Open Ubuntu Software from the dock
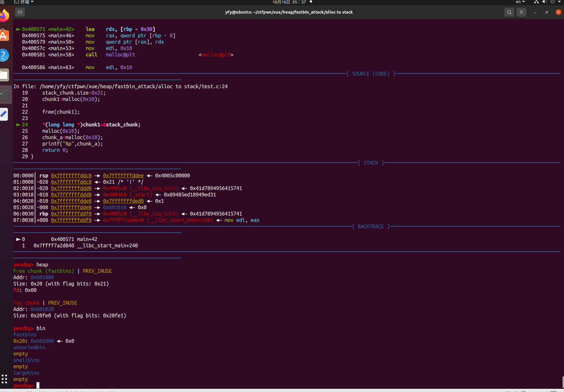 coord(4,36)
